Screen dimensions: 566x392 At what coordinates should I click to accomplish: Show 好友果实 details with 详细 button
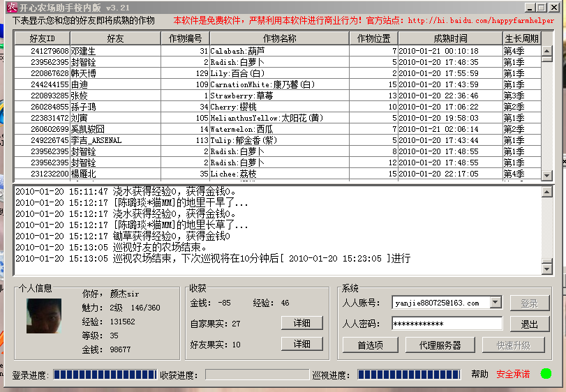tap(301, 344)
